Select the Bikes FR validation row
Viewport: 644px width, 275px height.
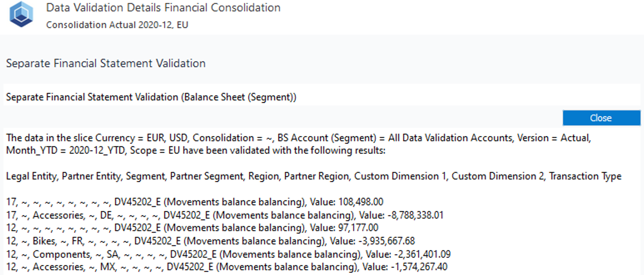[210, 241]
